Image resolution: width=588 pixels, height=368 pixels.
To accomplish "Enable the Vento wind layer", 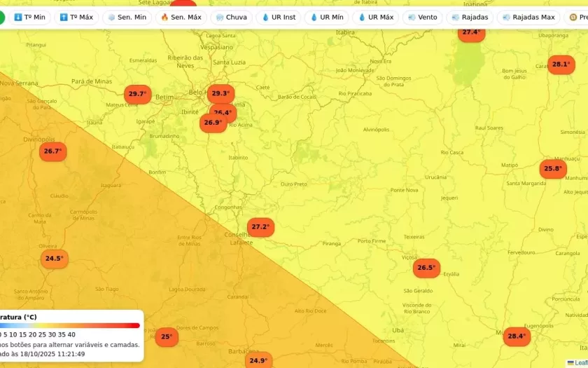I will 422,17.
